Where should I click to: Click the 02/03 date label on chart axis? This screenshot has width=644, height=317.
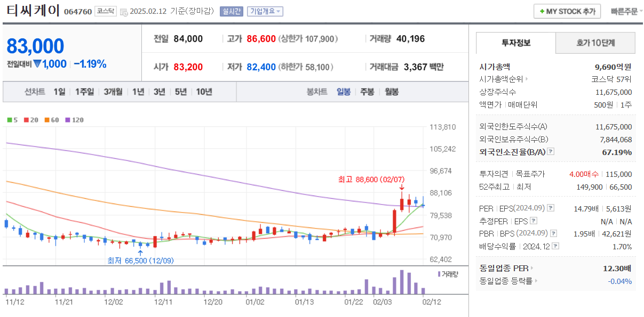click(381, 302)
